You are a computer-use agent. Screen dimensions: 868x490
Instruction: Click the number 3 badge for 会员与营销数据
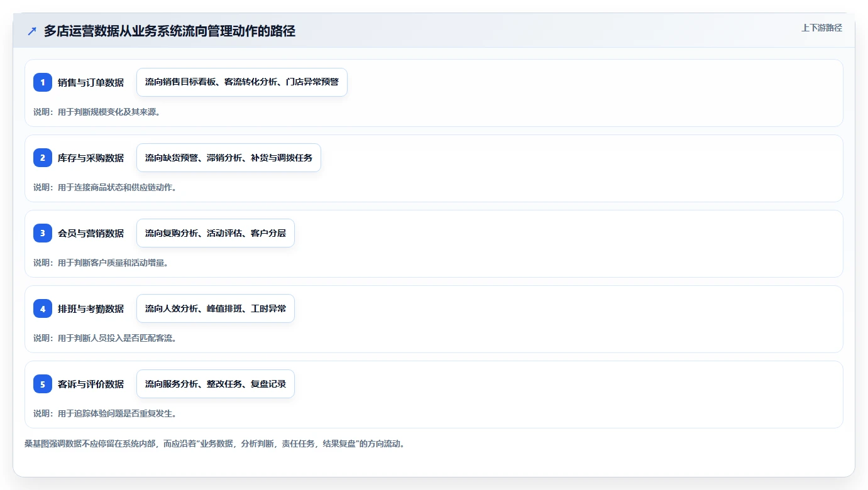point(43,233)
